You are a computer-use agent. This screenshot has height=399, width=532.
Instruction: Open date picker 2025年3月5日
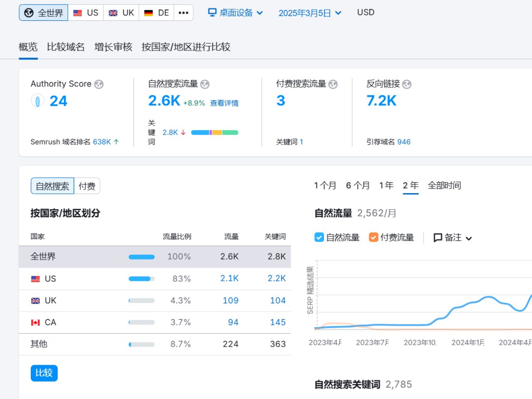pos(310,13)
